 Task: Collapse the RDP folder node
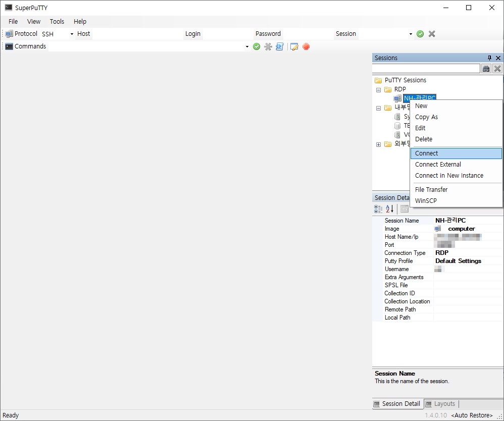click(378, 90)
